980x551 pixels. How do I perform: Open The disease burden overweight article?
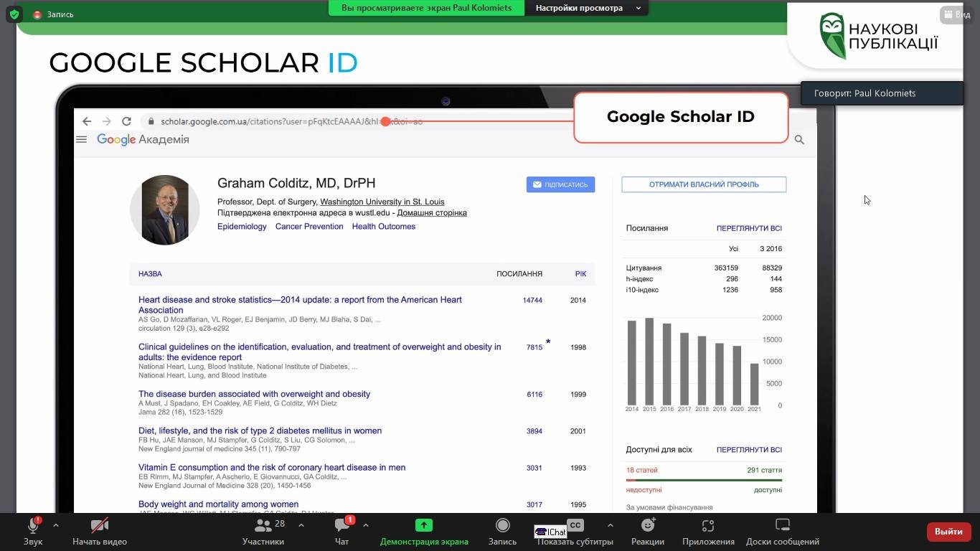(x=254, y=394)
